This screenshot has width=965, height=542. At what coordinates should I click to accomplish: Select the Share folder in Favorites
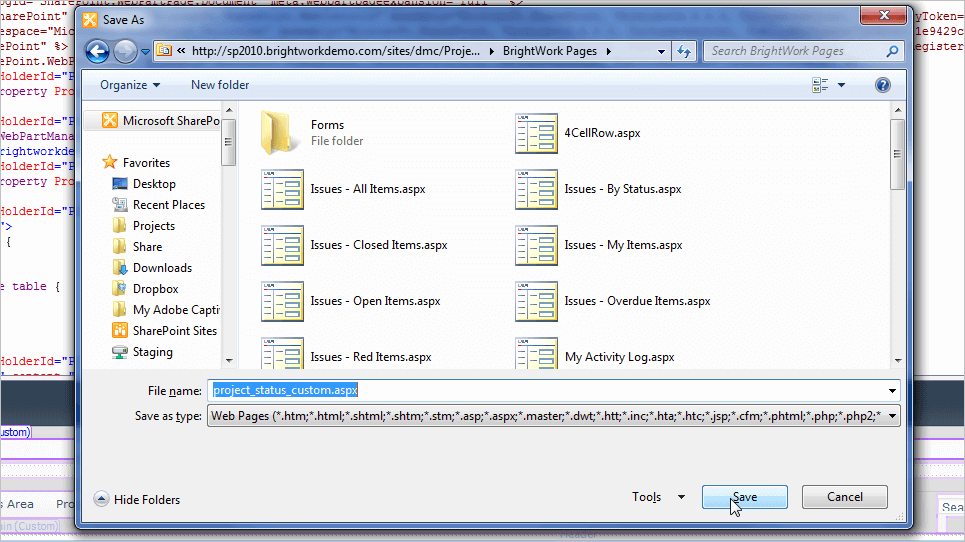click(137, 246)
